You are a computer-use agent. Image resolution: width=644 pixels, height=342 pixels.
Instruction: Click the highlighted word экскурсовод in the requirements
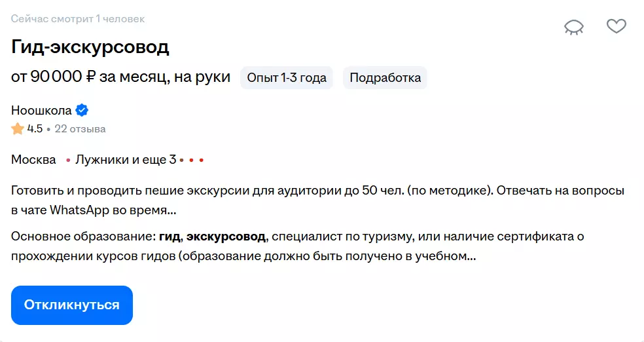(226, 237)
